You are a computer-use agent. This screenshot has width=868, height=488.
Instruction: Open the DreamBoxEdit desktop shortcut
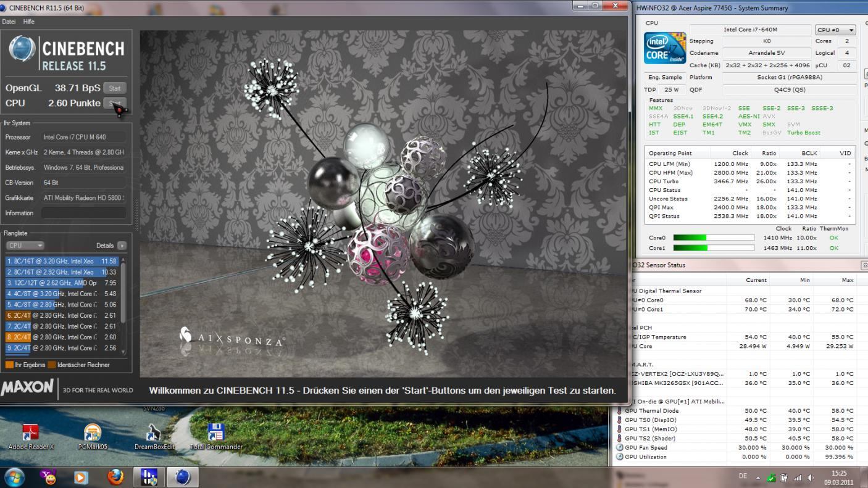coord(154,436)
